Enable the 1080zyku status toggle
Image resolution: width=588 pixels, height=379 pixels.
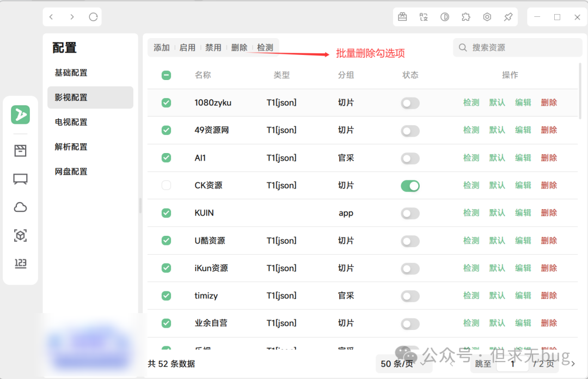tap(410, 103)
